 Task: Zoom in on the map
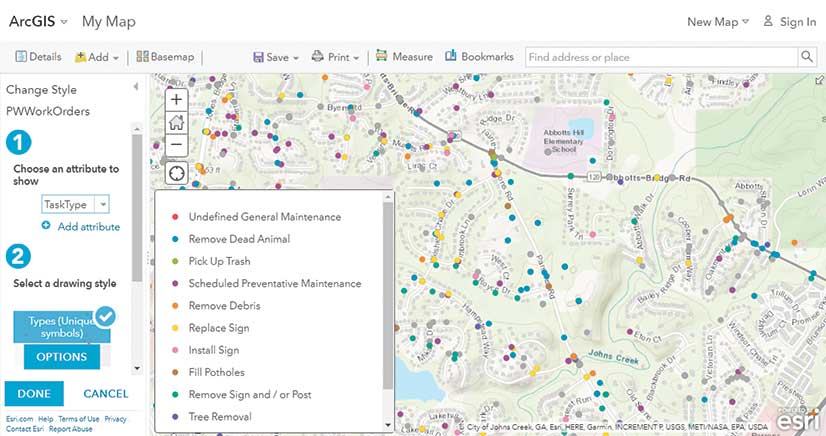tap(176, 100)
